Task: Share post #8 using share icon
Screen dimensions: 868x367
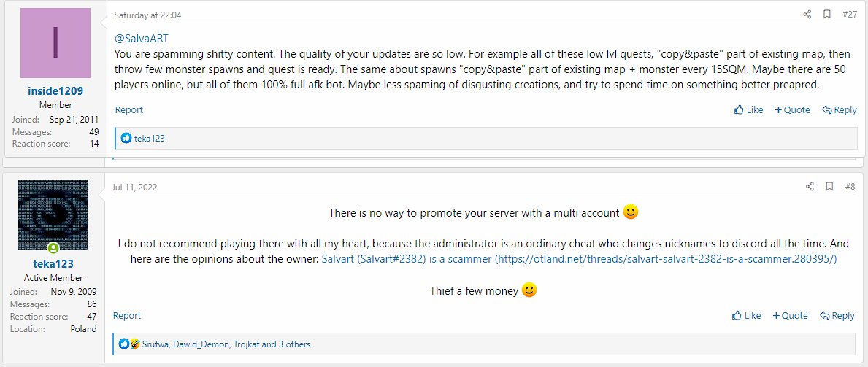Action: (810, 187)
